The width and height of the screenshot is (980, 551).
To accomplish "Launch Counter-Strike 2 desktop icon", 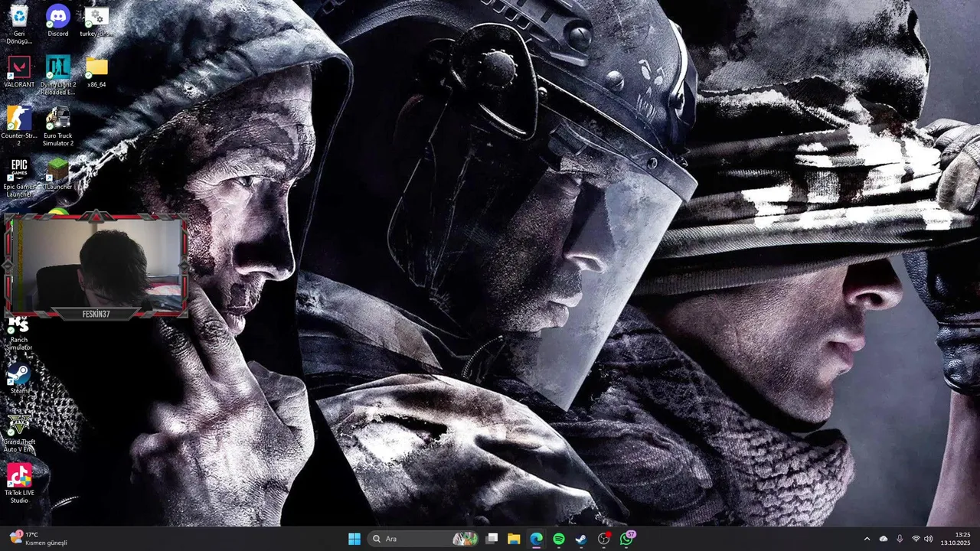I will [19, 126].
